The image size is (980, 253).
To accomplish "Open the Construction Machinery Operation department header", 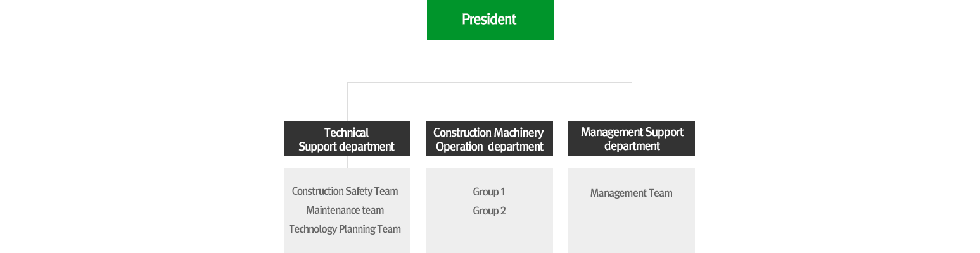I will click(x=489, y=139).
